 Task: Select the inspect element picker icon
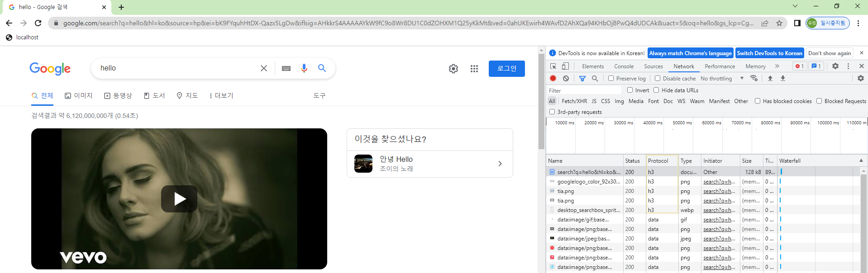[553, 66]
